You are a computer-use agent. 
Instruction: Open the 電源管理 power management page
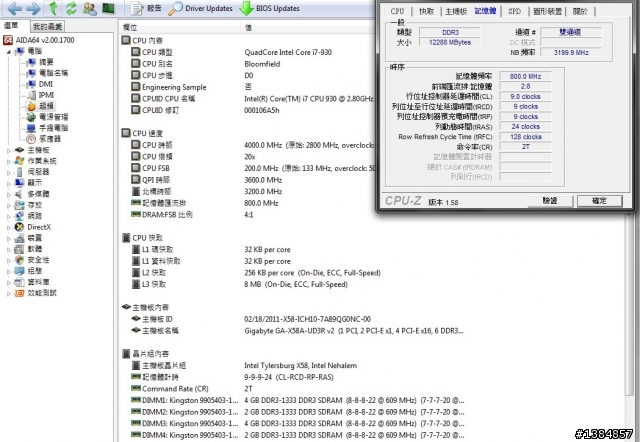[47, 117]
